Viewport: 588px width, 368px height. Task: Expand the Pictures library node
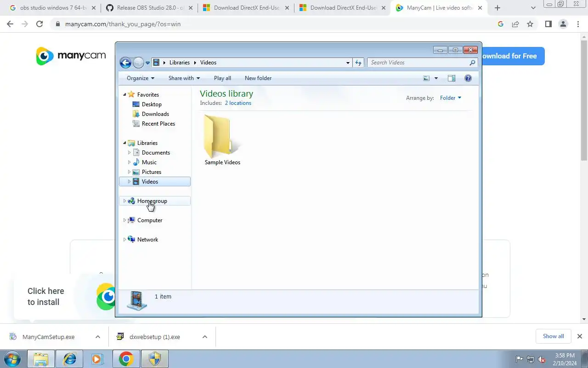tap(129, 172)
